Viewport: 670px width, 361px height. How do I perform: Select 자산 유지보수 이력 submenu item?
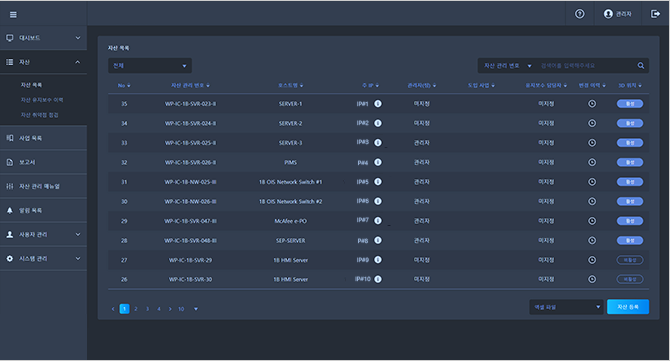click(42, 100)
